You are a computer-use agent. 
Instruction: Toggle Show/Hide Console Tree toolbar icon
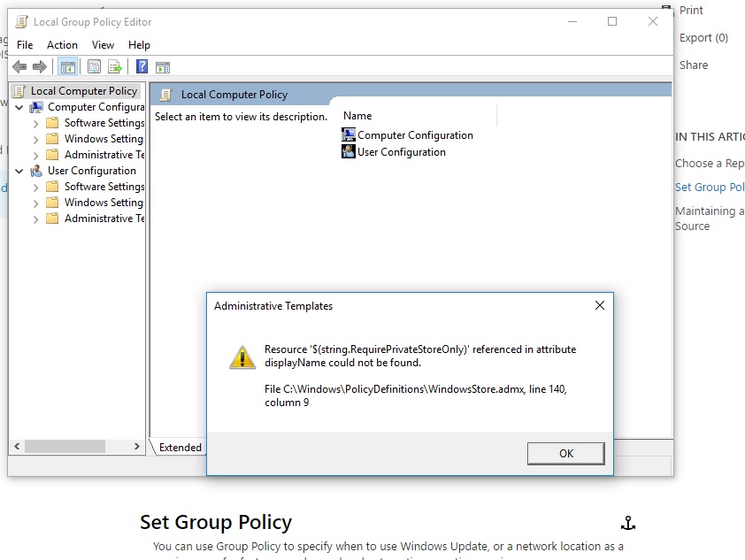[67, 67]
